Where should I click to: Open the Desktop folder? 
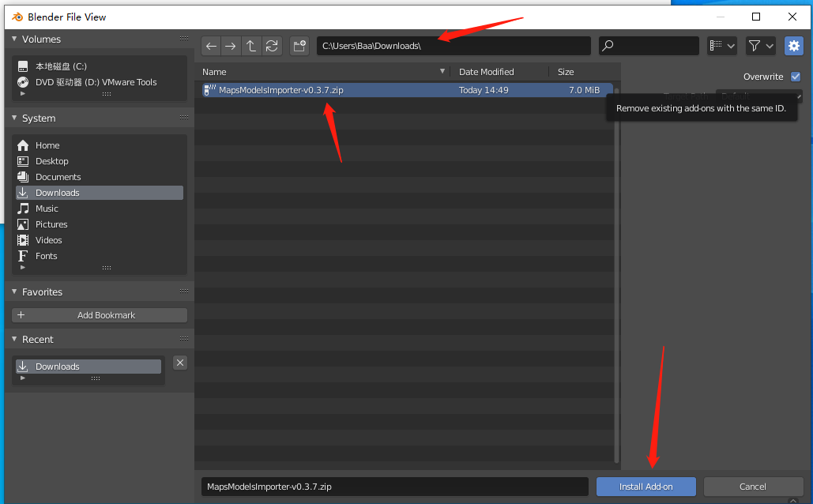coord(52,161)
